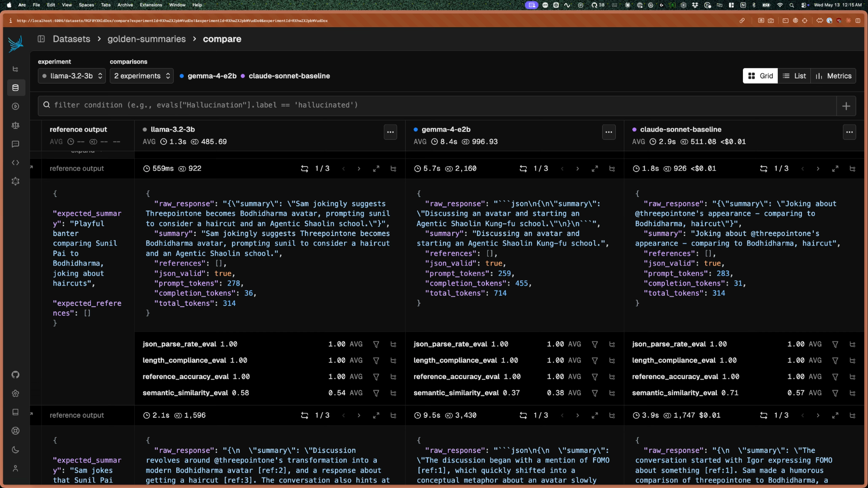Filter by semantic_similarity_eval in llama-3.2-3b column
The image size is (868, 488).
pos(376,393)
